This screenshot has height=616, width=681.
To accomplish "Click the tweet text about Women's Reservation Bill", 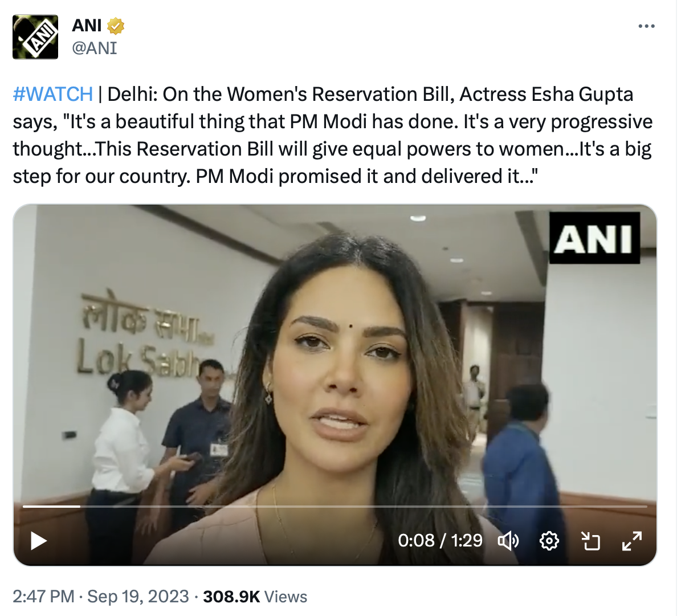I will click(x=331, y=135).
